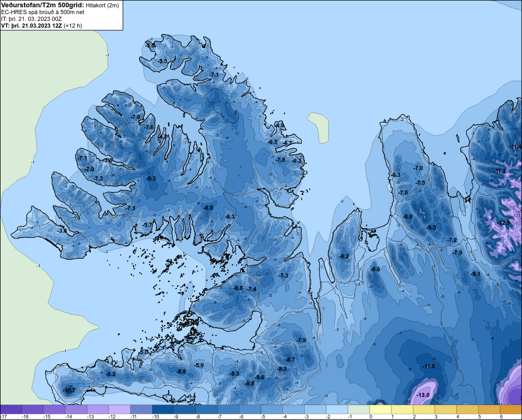Click the -8.7 temperature label
This screenshot has height=420, width=522.
290,359
